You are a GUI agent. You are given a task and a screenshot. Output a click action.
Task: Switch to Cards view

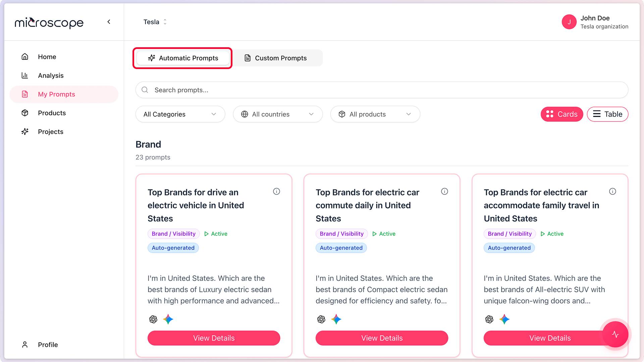pyautogui.click(x=562, y=114)
